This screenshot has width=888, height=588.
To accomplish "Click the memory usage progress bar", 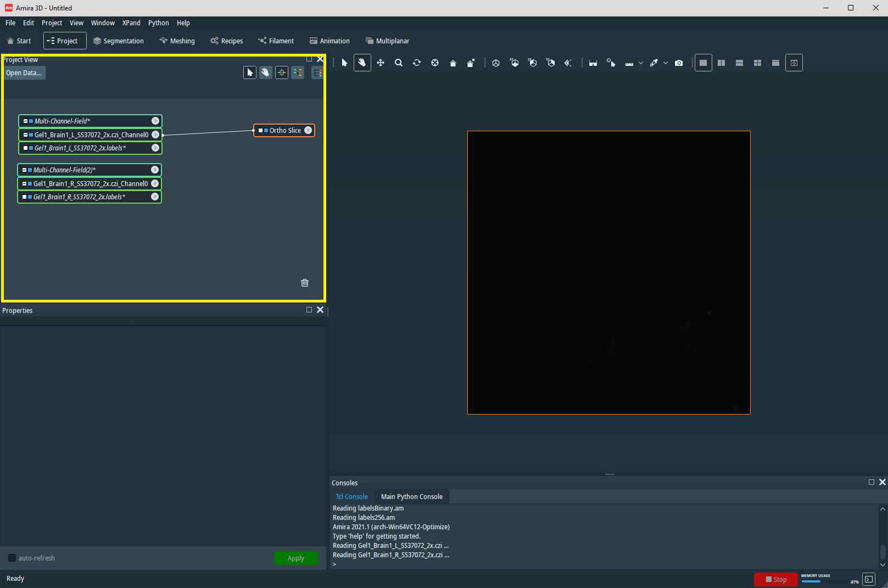I will click(x=825, y=581).
